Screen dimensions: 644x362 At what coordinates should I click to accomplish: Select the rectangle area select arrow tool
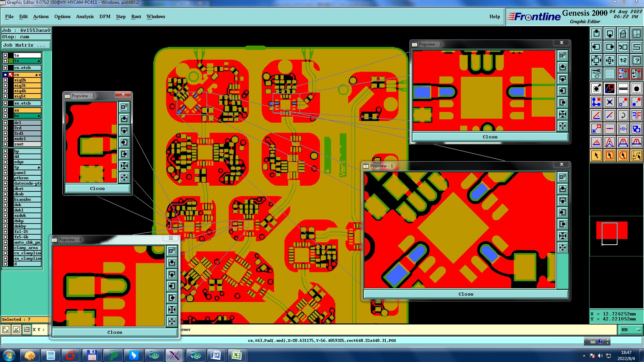pyautogui.click(x=609, y=156)
